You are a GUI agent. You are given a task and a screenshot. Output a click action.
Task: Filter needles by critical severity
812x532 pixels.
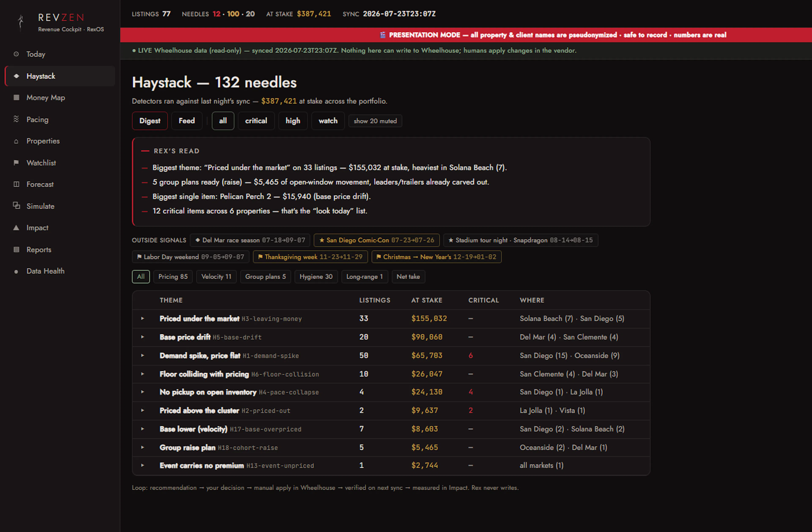[x=256, y=121]
